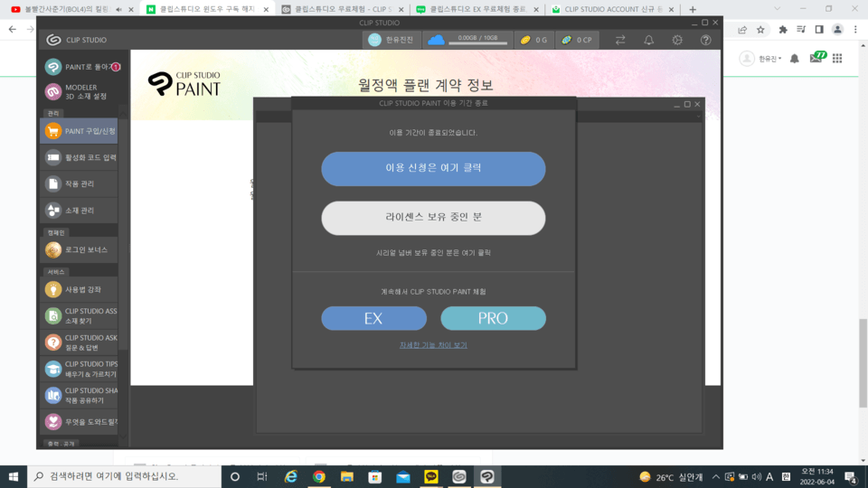Screen dimensions: 868x488
Task: Open MODELER 3D 소재 설정
Action: point(80,92)
